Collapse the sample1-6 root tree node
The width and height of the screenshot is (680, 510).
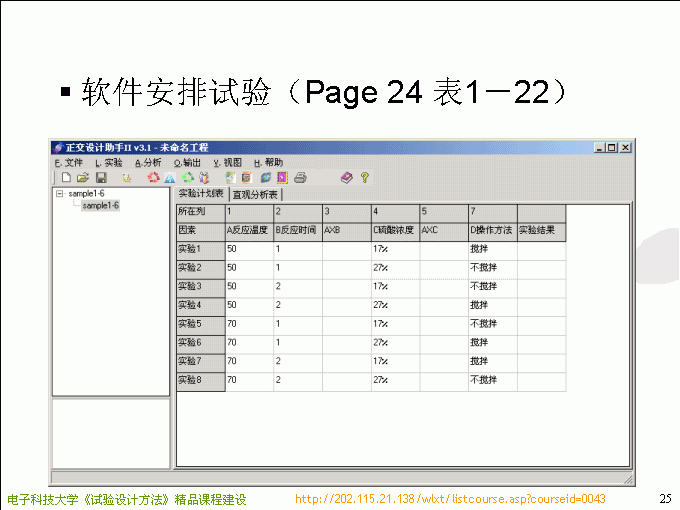point(60,194)
